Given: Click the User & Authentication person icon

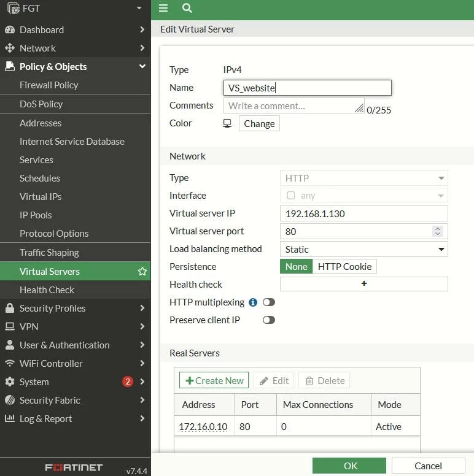Looking at the screenshot, I should pos(10,345).
